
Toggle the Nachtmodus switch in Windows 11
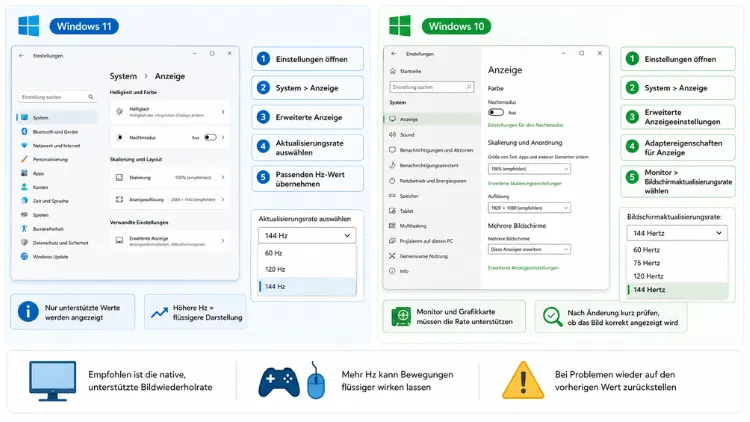(x=210, y=137)
